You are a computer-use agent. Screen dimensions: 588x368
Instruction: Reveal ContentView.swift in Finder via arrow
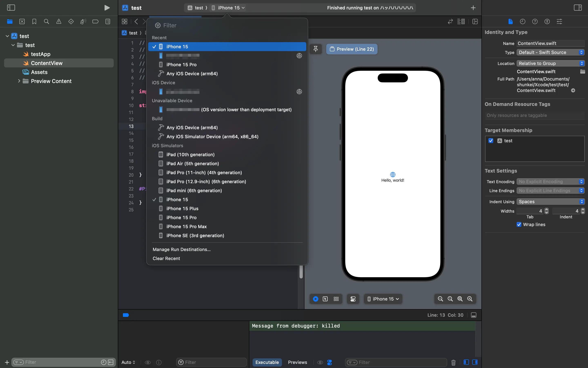pos(573,90)
